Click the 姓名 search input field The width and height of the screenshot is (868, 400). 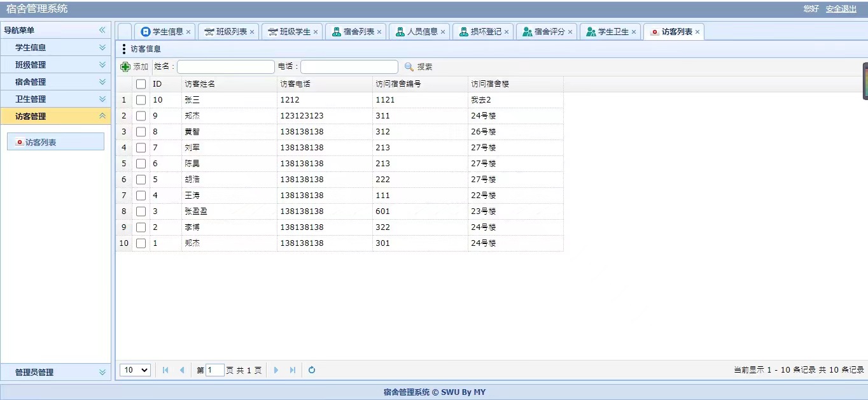(x=226, y=67)
